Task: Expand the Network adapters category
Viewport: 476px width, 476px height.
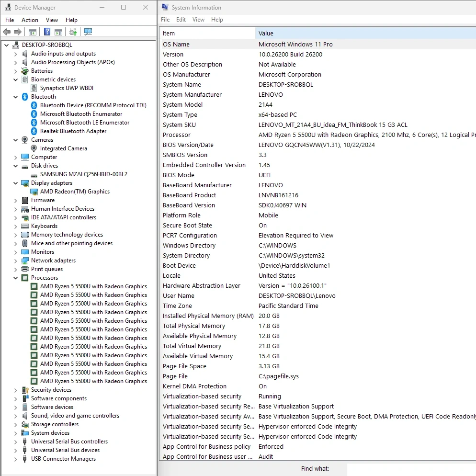Action: coord(16,261)
